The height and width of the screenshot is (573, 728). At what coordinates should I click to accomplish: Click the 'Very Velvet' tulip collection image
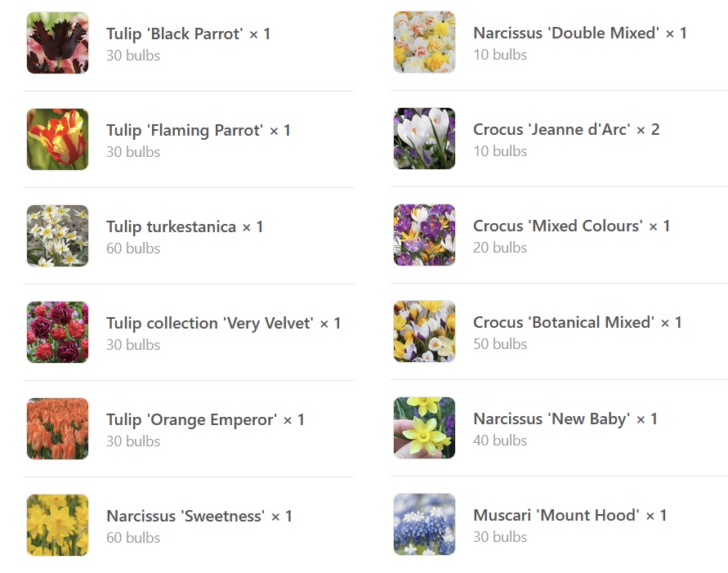57,333
